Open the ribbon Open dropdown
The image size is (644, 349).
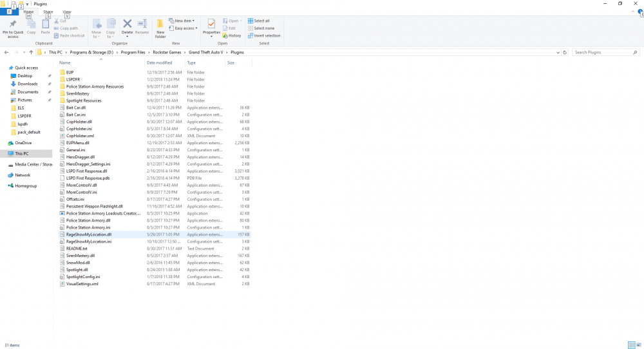[232, 21]
